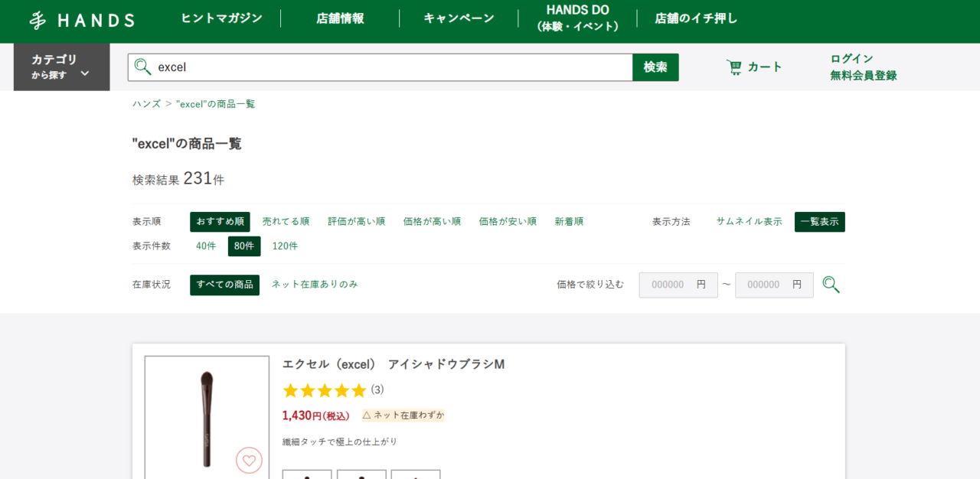Click the (3) review count
The width and height of the screenshot is (980, 479).
(377, 390)
